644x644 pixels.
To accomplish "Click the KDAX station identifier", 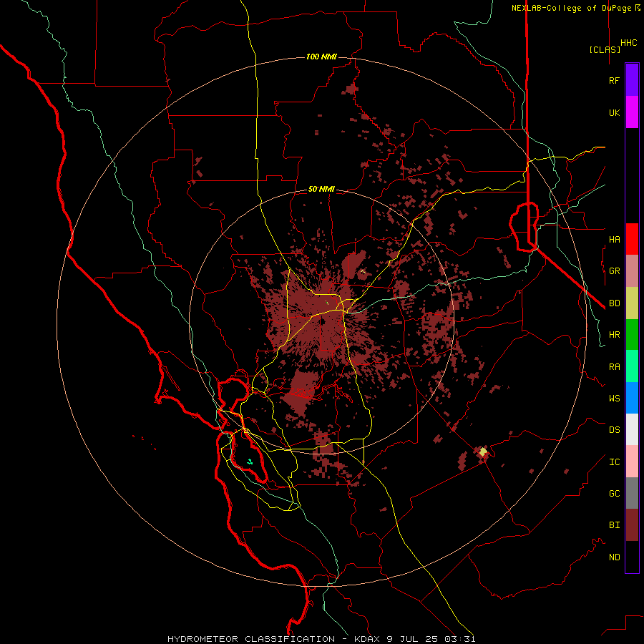I will 368,639.
